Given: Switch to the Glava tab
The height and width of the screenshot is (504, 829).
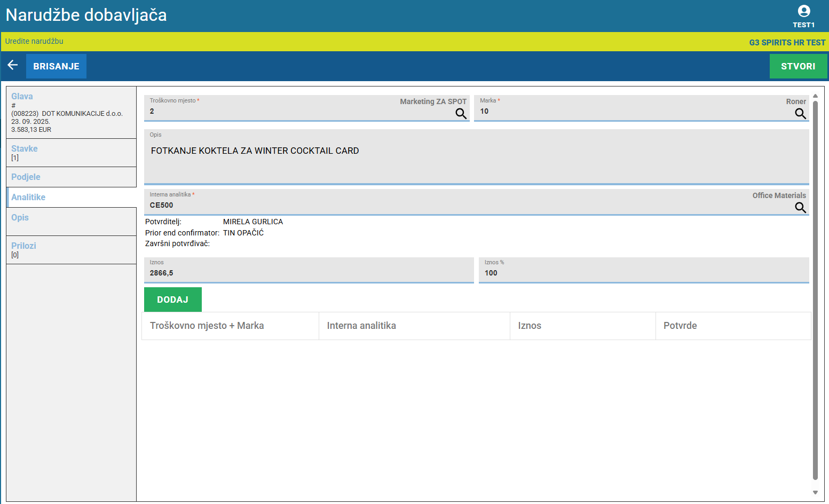Looking at the screenshot, I should (x=22, y=97).
